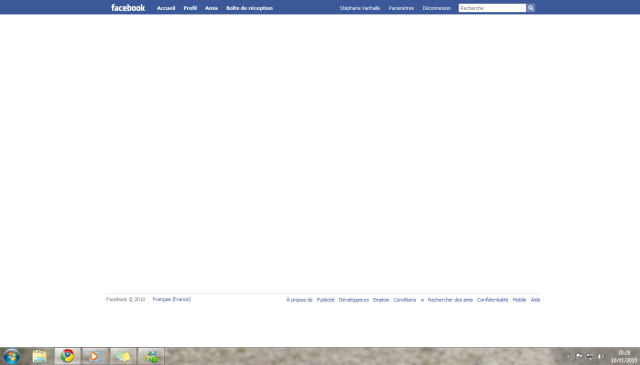This screenshot has height=365, width=640.
Task: Open the Confidentialité footer link
Action: click(x=492, y=300)
